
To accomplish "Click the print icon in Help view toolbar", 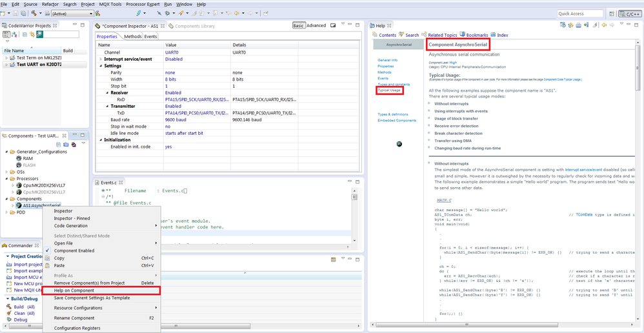I will (x=578, y=25).
